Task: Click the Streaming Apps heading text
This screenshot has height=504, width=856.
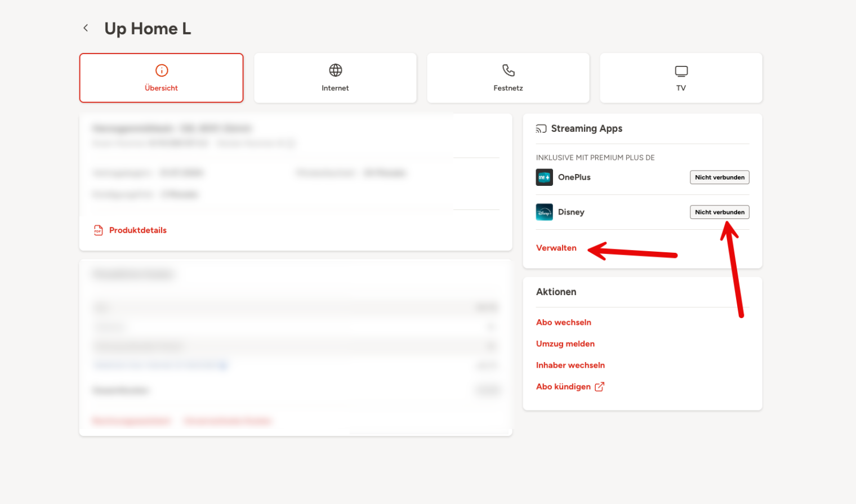Action: (586, 129)
